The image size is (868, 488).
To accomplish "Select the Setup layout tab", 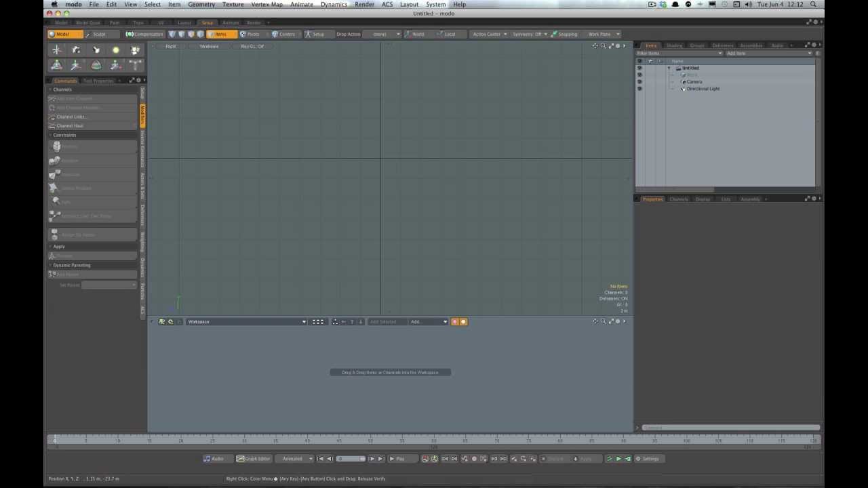I will 207,22.
